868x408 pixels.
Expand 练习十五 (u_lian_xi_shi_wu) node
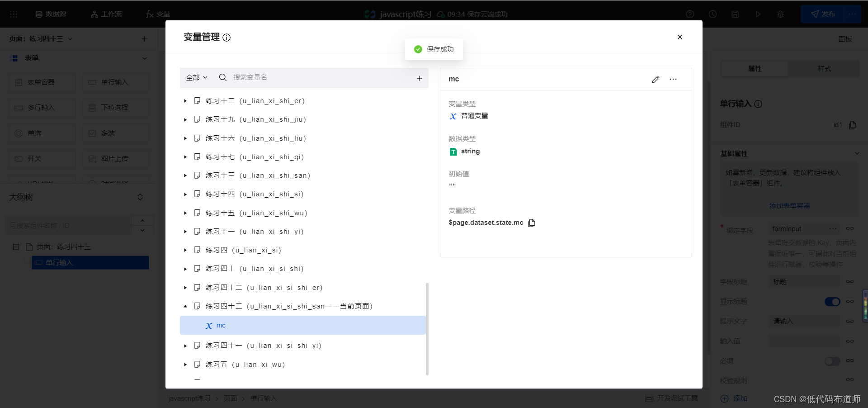pyautogui.click(x=185, y=213)
